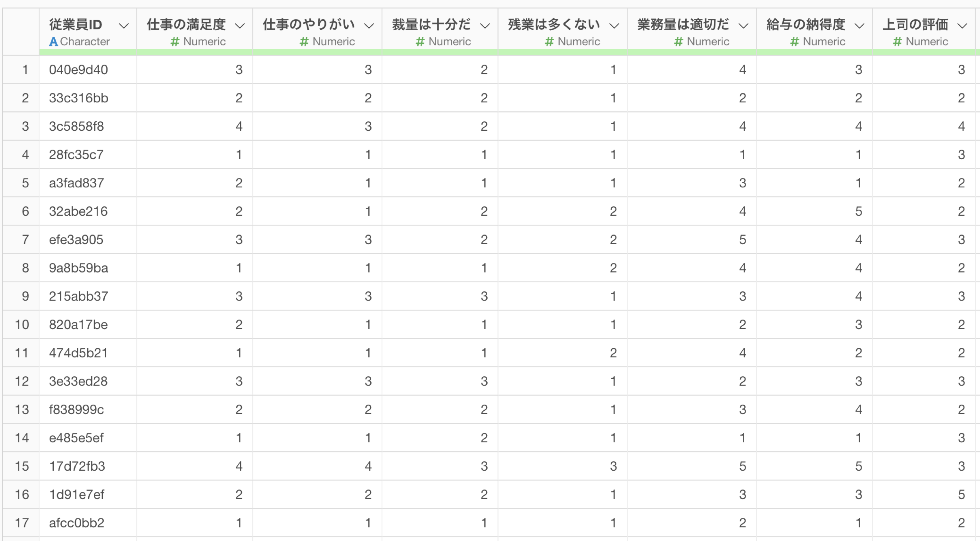This screenshot has height=541, width=980.
Task: Click the Character type icon under 従業員ID
Action: (x=54, y=42)
